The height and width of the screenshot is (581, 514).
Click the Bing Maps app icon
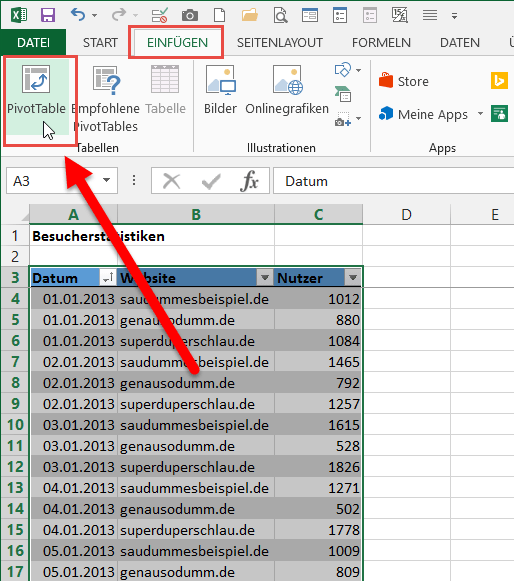click(x=499, y=81)
